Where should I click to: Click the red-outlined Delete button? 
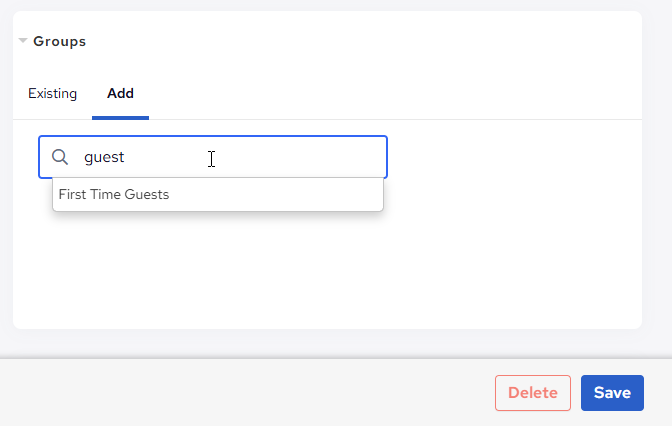[x=532, y=393]
